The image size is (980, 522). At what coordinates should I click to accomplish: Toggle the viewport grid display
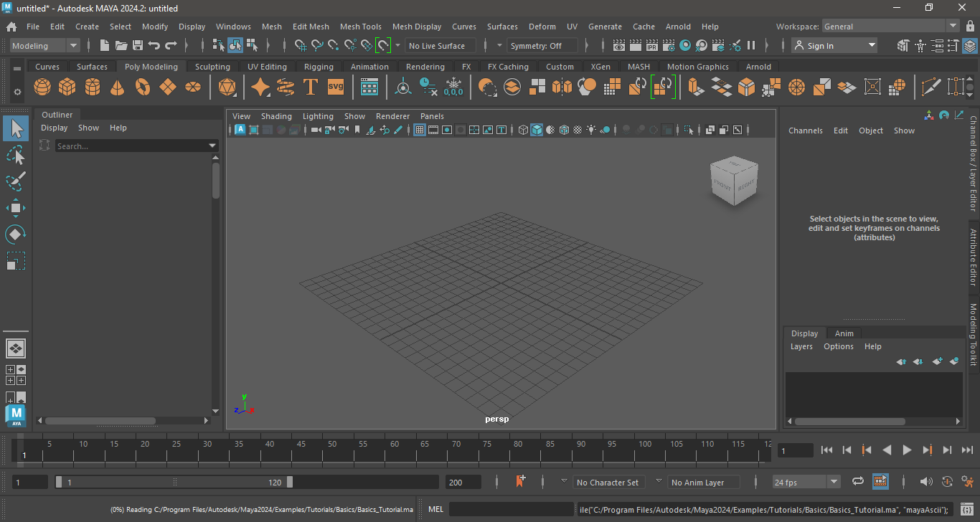point(420,130)
